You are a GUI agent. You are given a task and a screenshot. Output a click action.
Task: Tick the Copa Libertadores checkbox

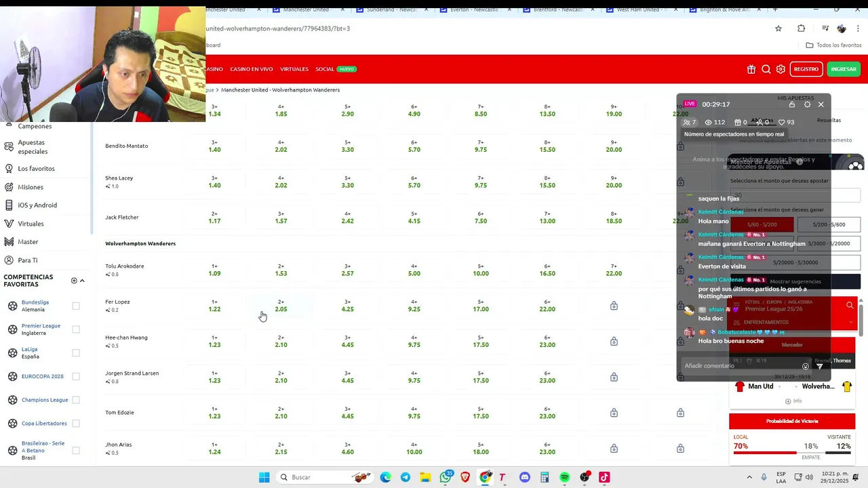point(76,423)
